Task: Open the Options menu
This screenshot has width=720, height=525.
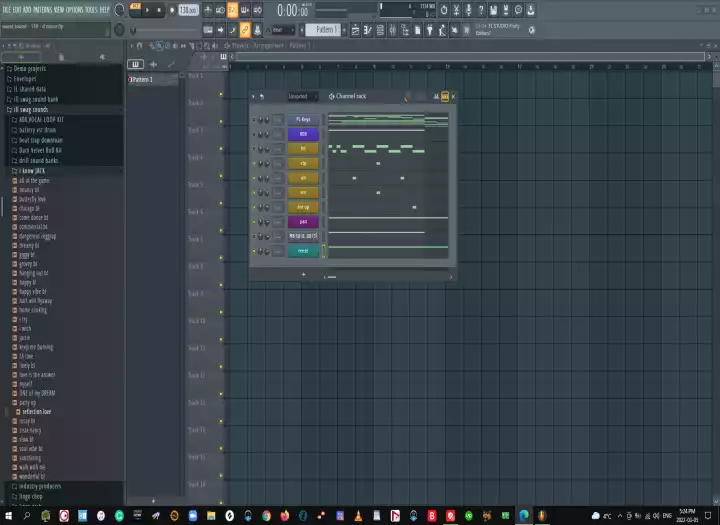Action: pos(76,10)
